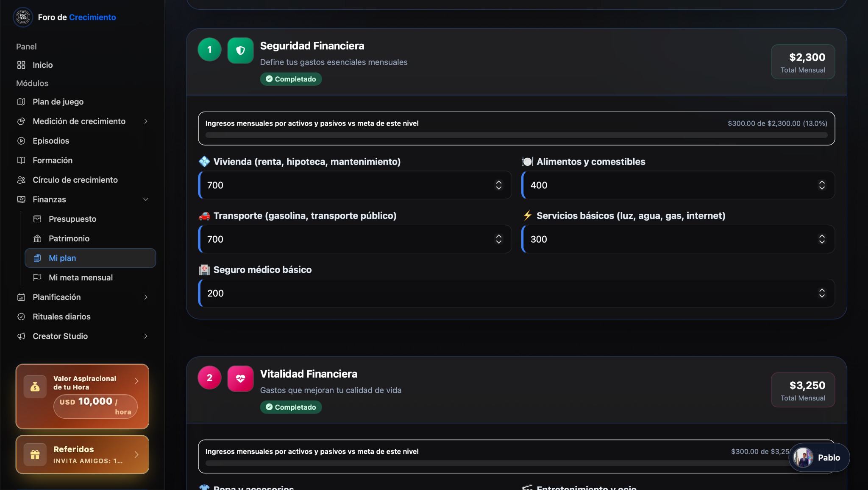Open Referidos card arrow

click(x=136, y=455)
